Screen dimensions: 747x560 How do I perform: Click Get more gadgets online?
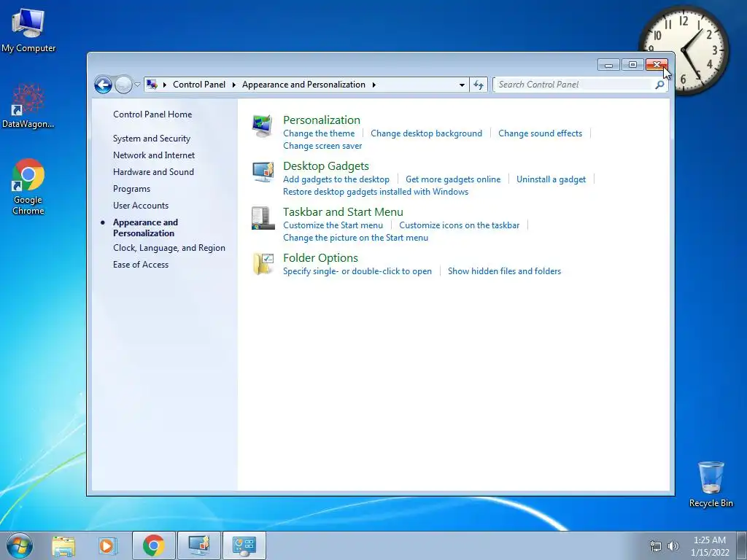(453, 179)
